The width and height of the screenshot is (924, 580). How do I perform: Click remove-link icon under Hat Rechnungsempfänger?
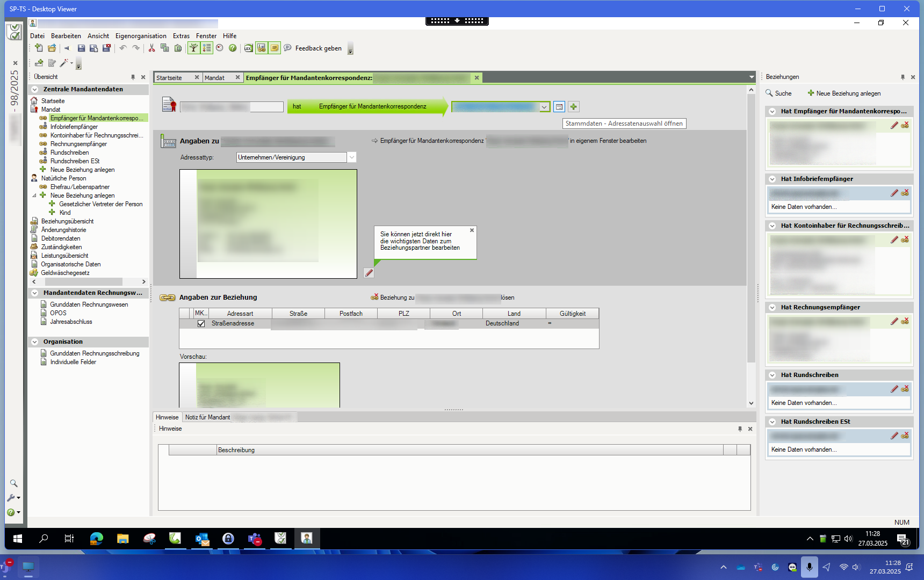point(905,321)
